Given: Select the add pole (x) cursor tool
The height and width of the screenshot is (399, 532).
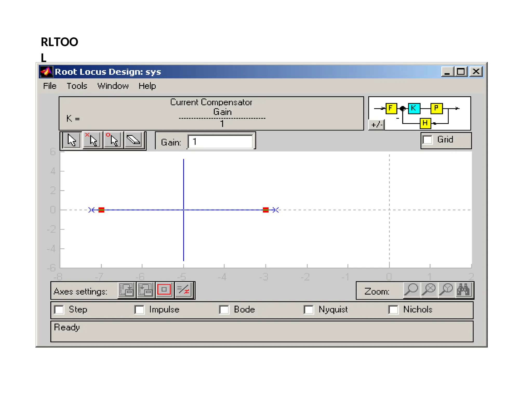Looking at the screenshot, I should coord(92,141).
